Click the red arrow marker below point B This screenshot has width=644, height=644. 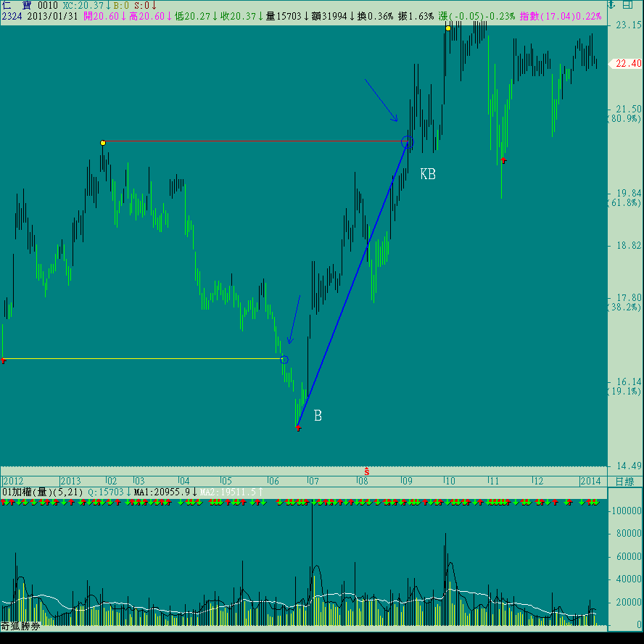298,429
